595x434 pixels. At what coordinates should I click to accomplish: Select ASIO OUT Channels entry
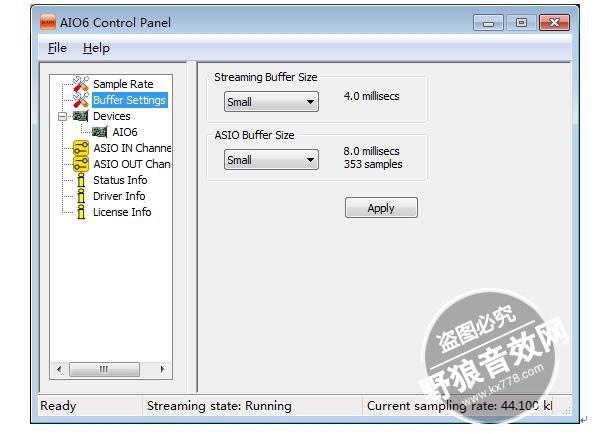click(132, 164)
